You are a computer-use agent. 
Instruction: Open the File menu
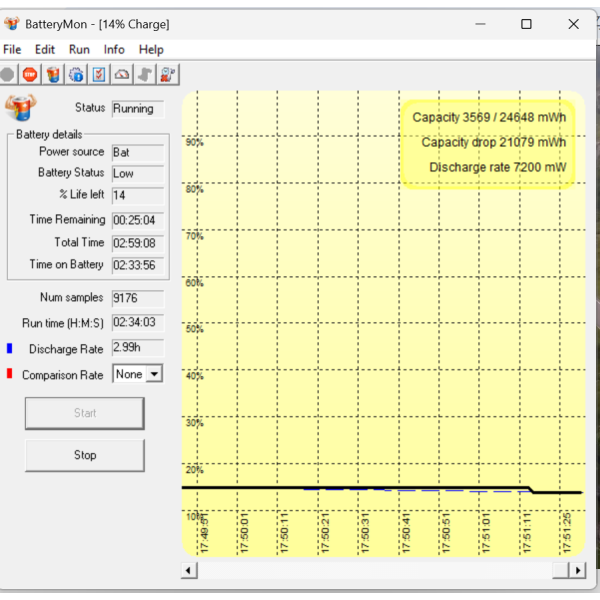[x=12, y=49]
